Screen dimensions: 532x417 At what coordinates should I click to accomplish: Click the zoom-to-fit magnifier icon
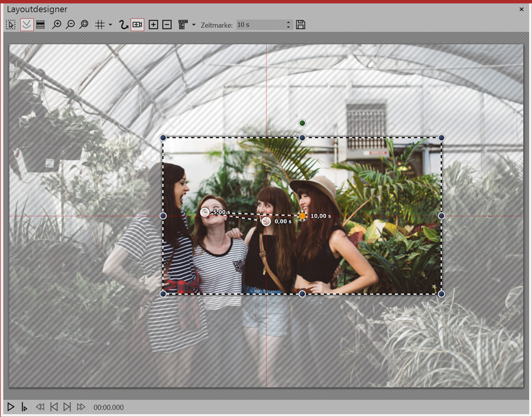(84, 25)
